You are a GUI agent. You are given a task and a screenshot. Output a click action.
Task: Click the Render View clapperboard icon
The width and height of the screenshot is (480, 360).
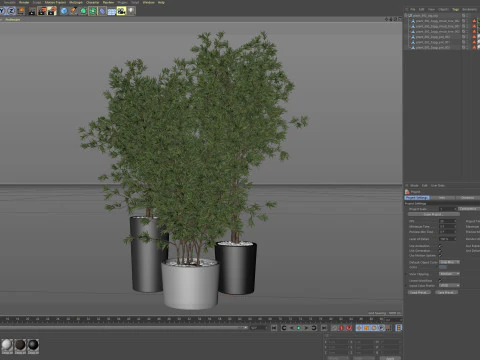tap(32, 11)
